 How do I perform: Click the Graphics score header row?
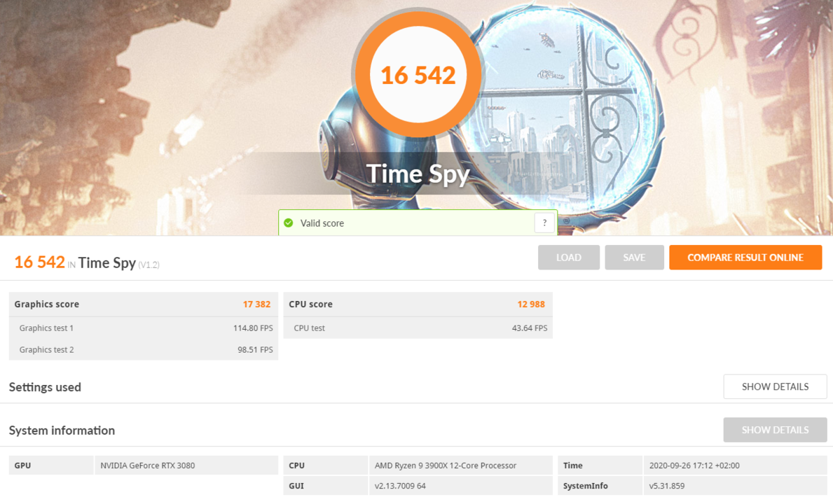click(x=144, y=304)
